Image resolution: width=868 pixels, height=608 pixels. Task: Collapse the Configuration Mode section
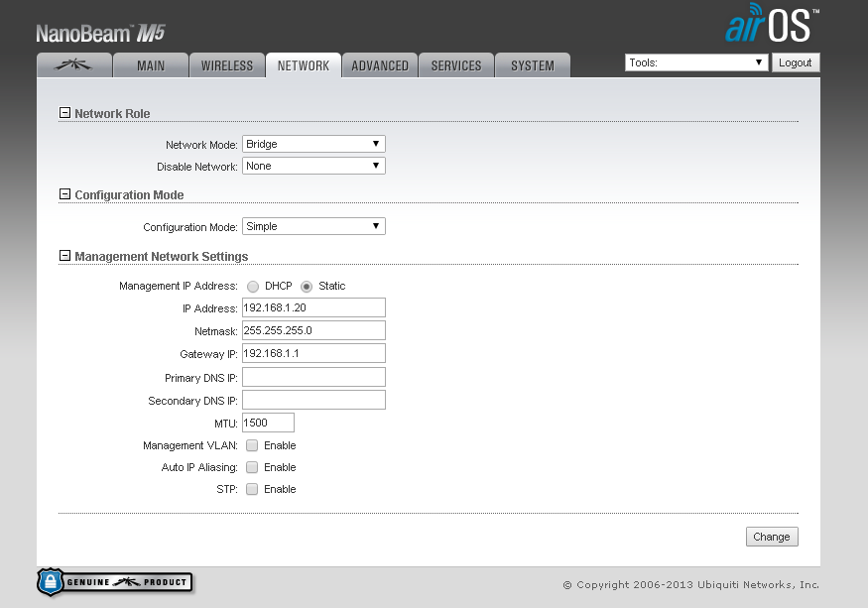pyautogui.click(x=64, y=194)
